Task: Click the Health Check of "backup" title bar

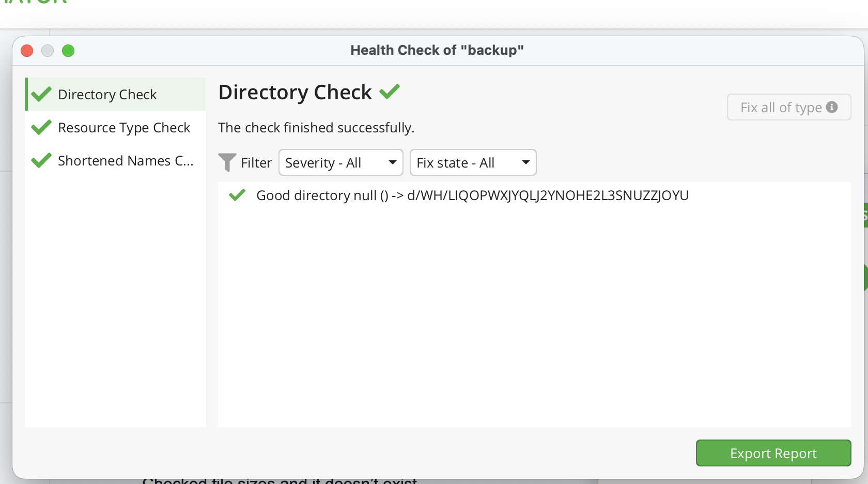Action: click(437, 50)
